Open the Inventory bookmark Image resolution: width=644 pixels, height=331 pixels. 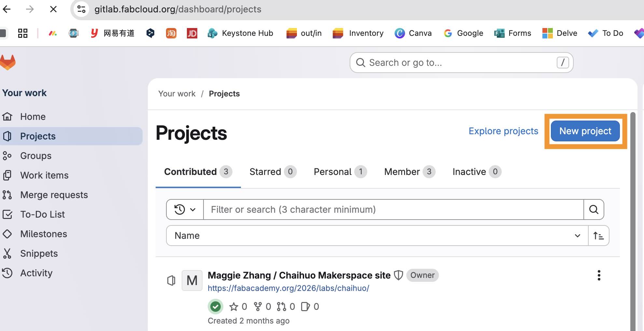coord(358,33)
